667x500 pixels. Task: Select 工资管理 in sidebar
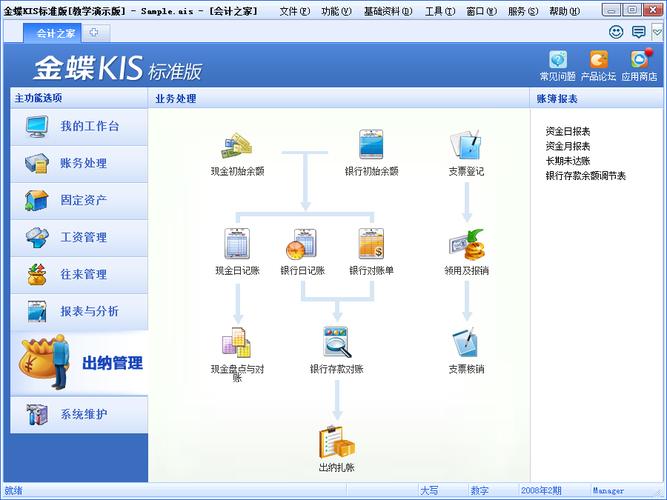point(79,237)
